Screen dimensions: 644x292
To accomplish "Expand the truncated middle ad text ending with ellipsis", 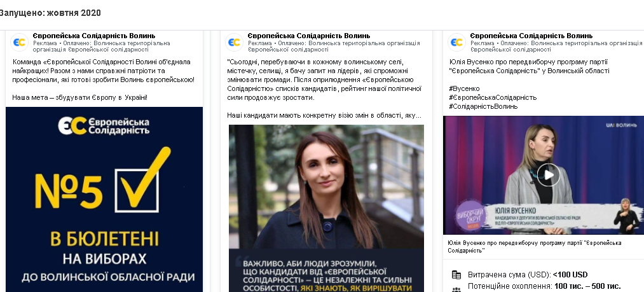I will click(417, 116).
